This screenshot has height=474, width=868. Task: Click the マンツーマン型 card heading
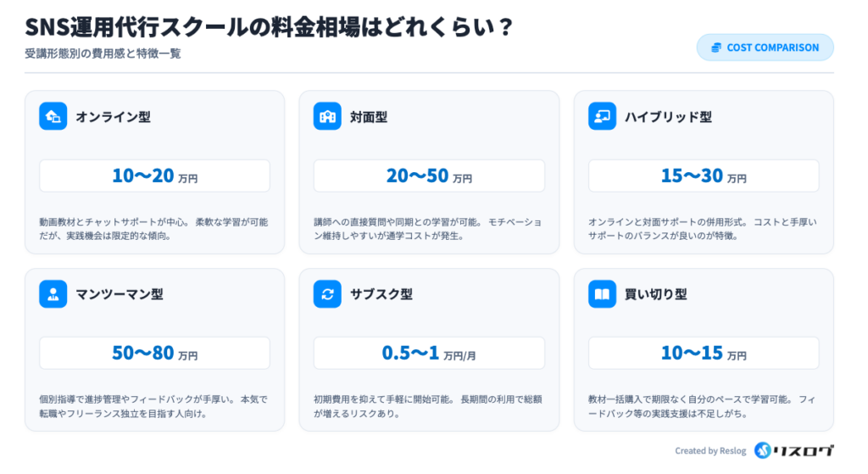[x=120, y=295]
